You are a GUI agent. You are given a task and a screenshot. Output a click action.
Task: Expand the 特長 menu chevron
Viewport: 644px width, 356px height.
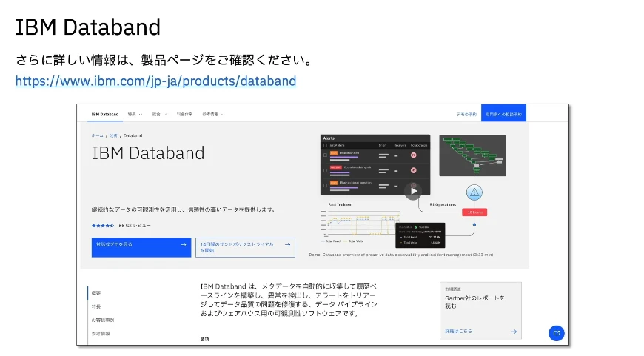pos(141,115)
